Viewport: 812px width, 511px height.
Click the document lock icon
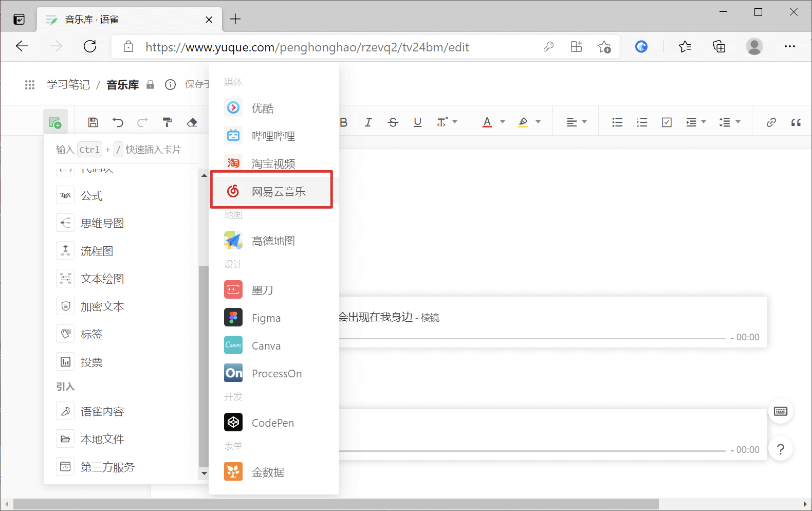150,85
